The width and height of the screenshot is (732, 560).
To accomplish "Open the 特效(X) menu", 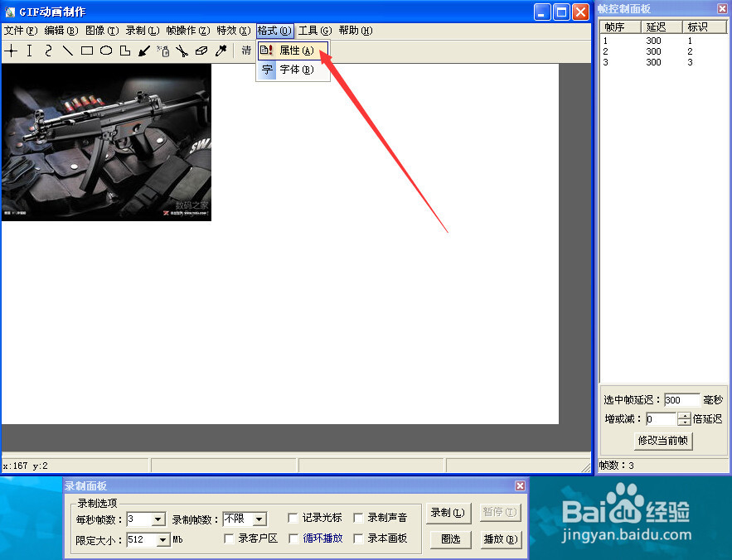I will pos(234,31).
